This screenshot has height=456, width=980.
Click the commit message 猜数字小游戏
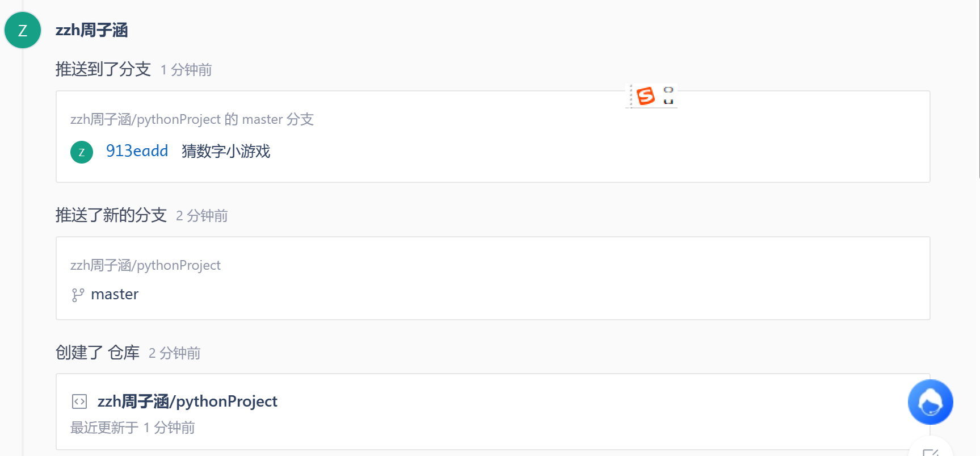(x=226, y=151)
